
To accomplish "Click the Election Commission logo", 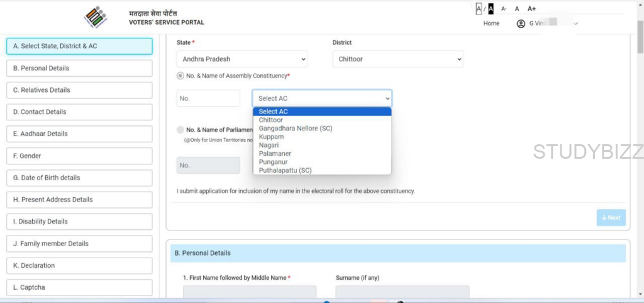I will coord(96,17).
